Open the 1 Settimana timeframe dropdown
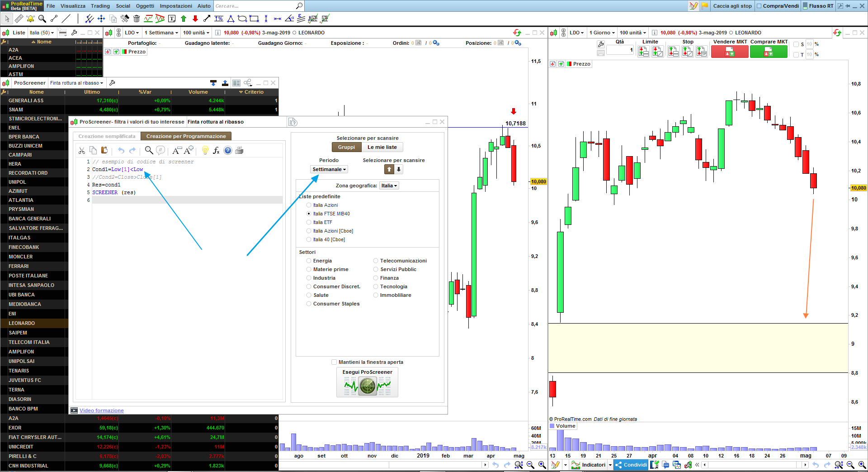868x472 pixels. tap(161, 33)
